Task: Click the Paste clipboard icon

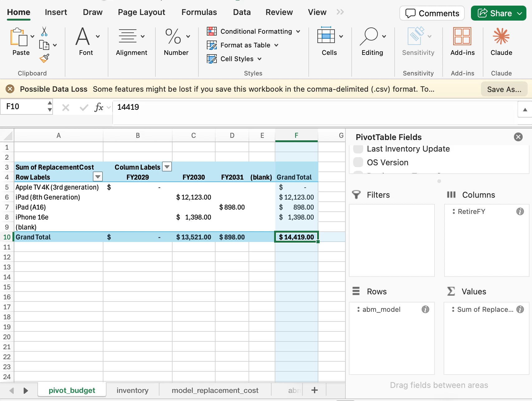Action: pyautogui.click(x=18, y=37)
